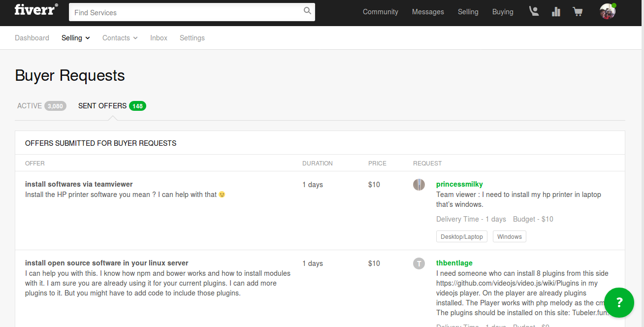Open Messages in the top navigation
This screenshot has width=644, height=327.
point(428,12)
